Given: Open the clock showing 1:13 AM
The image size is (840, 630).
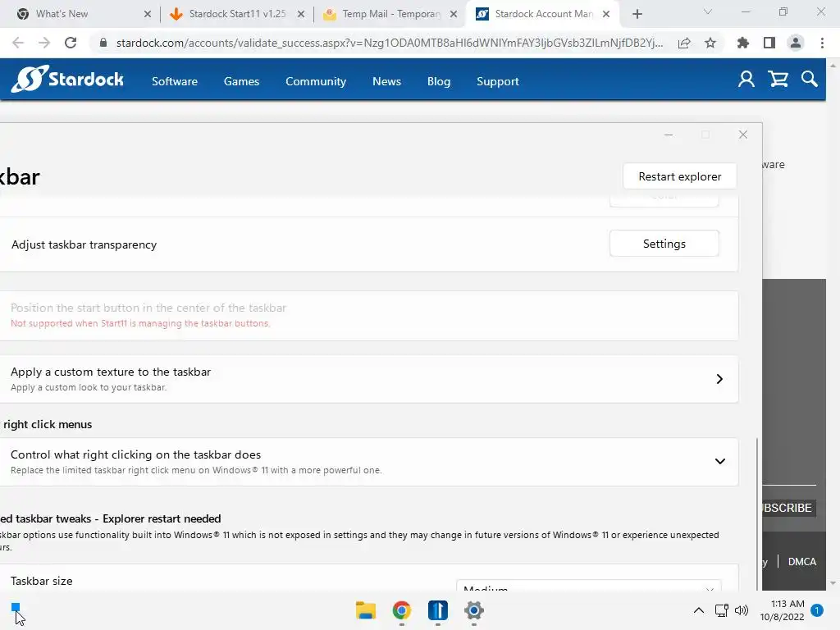Looking at the screenshot, I should point(782,610).
